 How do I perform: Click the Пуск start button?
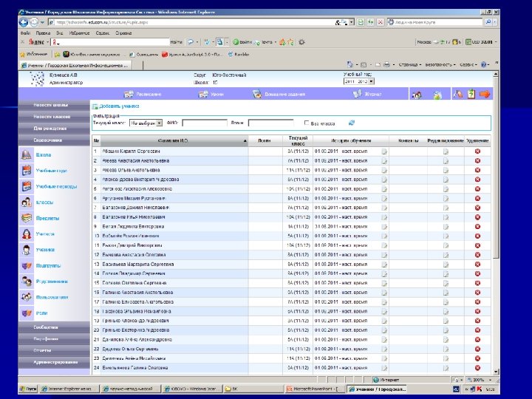click(x=28, y=389)
